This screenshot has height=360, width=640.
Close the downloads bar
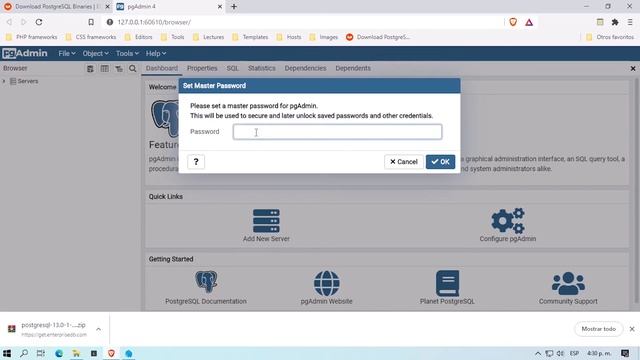tap(632, 329)
